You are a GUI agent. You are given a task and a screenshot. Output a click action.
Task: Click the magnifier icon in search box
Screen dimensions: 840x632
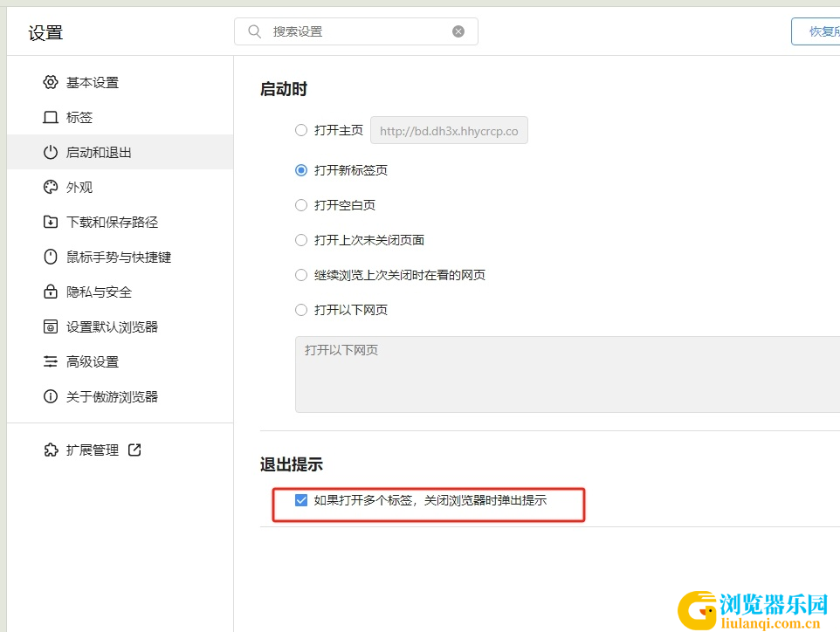254,31
